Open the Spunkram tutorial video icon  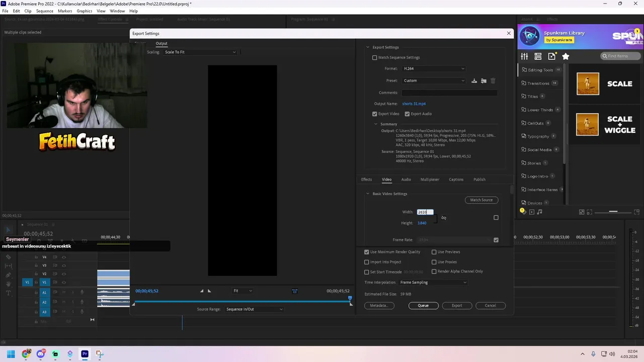pyautogui.click(x=552, y=56)
